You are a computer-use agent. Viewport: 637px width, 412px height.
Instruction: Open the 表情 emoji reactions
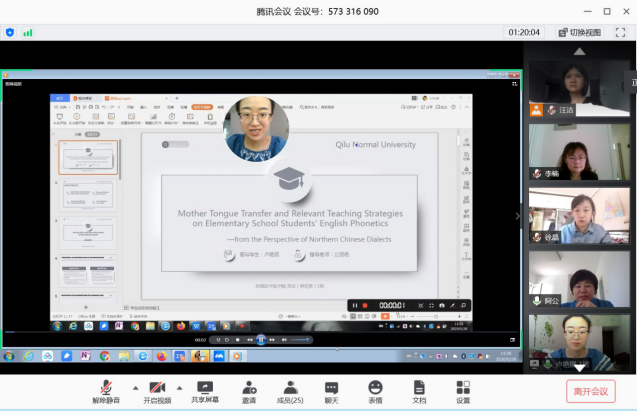pos(375,391)
